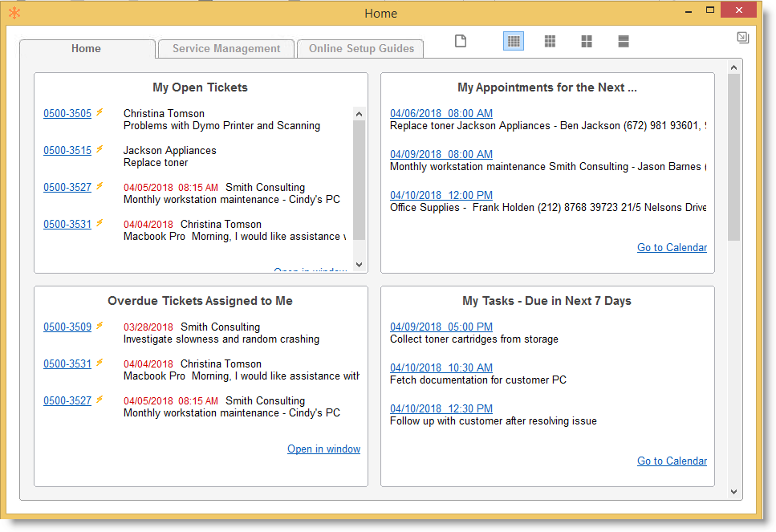Go to Calendar from My Appointments panel
Screen dimensions: 776x532
(672, 247)
